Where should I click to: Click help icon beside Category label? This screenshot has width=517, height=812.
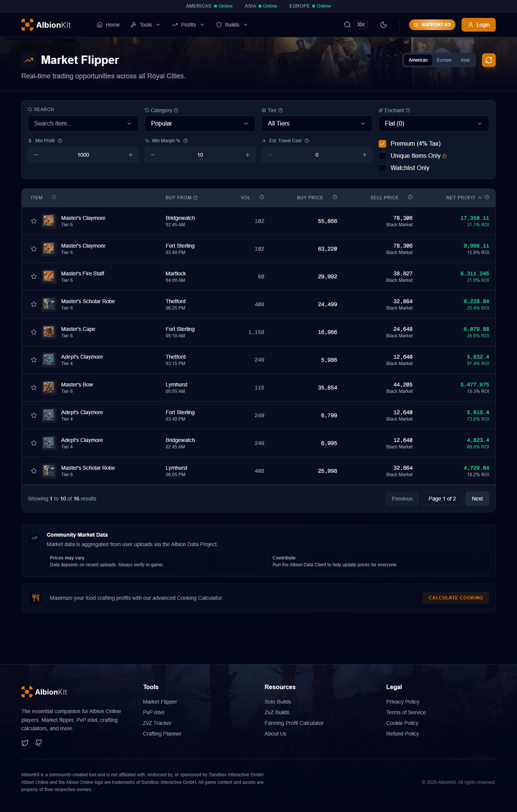(x=176, y=110)
